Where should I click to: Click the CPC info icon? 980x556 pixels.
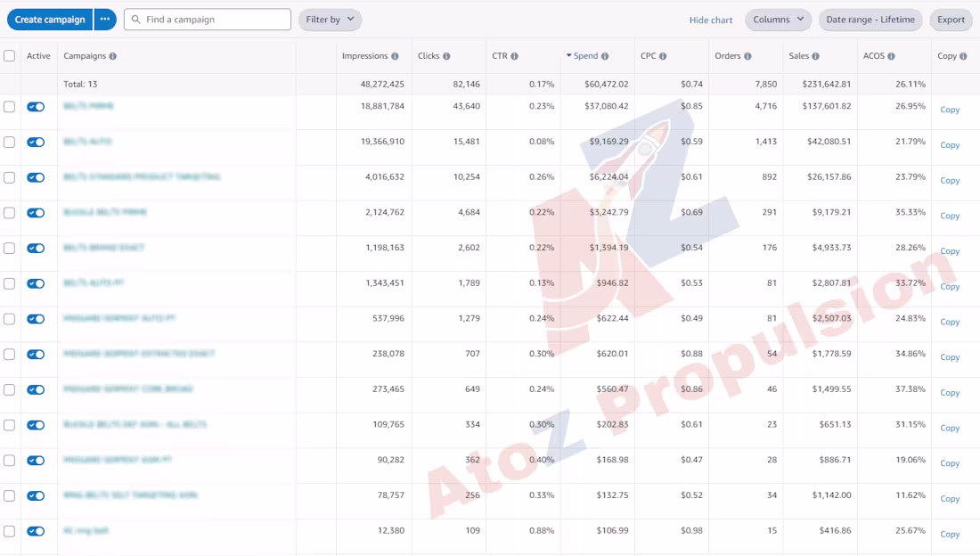(663, 56)
